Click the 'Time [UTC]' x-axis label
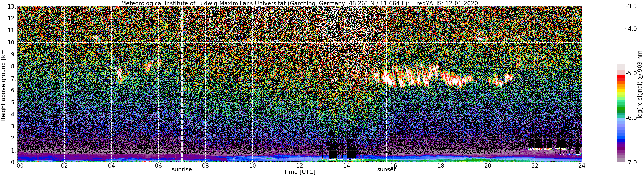The height and width of the screenshot is (176, 644). pyautogui.click(x=300, y=172)
